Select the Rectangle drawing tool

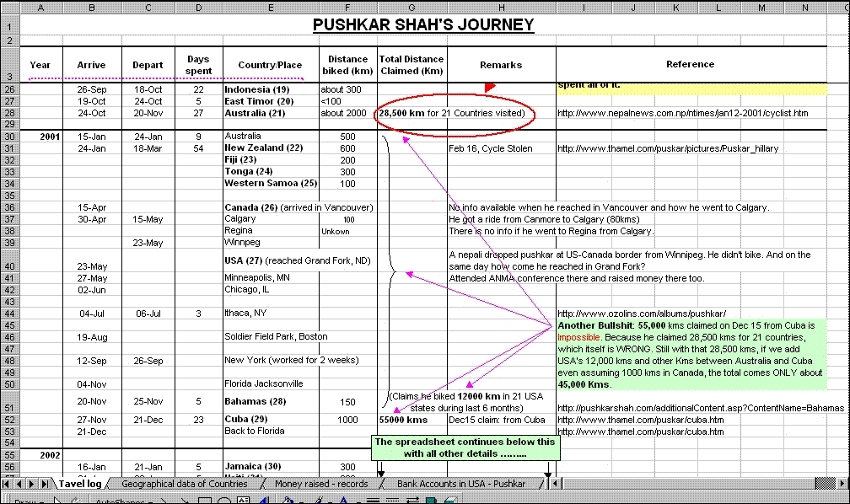pos(205,501)
